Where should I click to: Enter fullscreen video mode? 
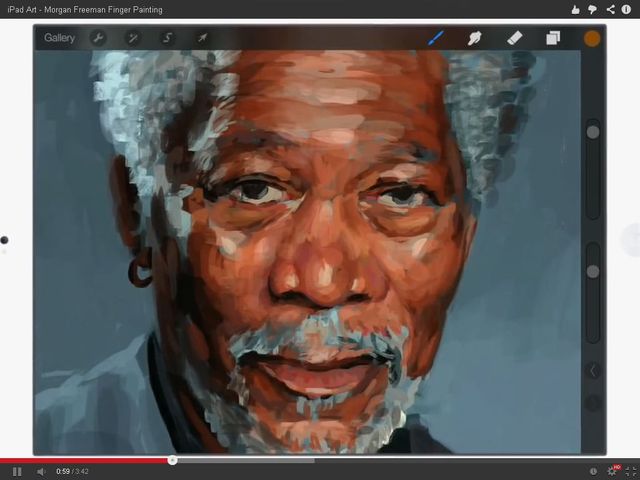click(631, 472)
